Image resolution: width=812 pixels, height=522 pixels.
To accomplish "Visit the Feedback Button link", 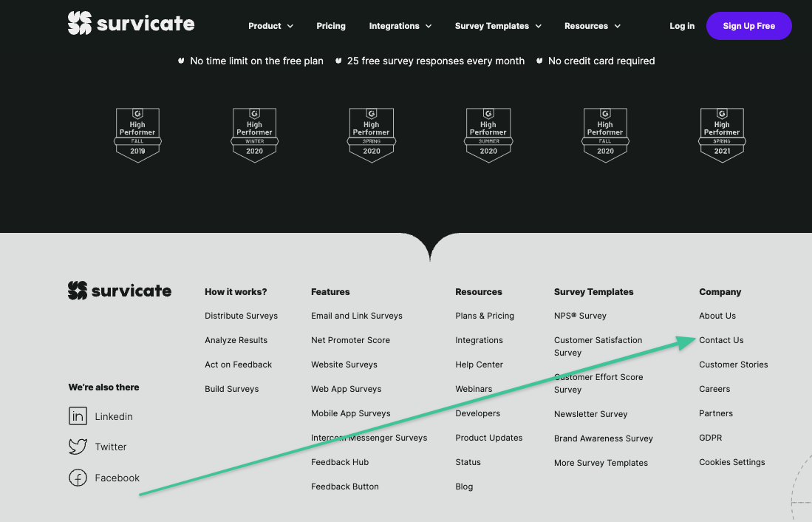I will pyautogui.click(x=345, y=487).
